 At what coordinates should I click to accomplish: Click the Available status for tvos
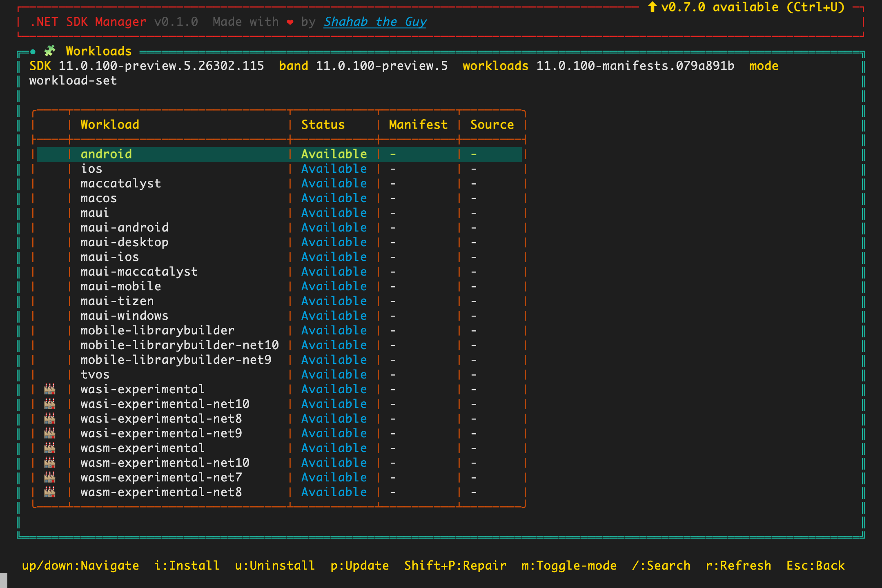point(334,374)
